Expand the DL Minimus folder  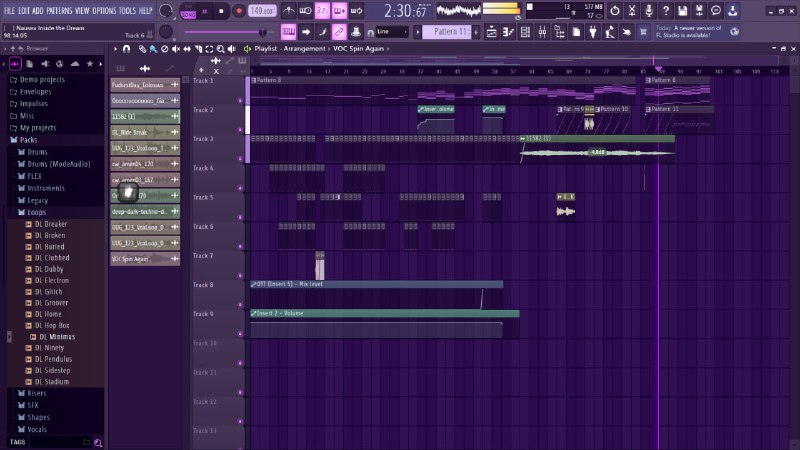57,337
